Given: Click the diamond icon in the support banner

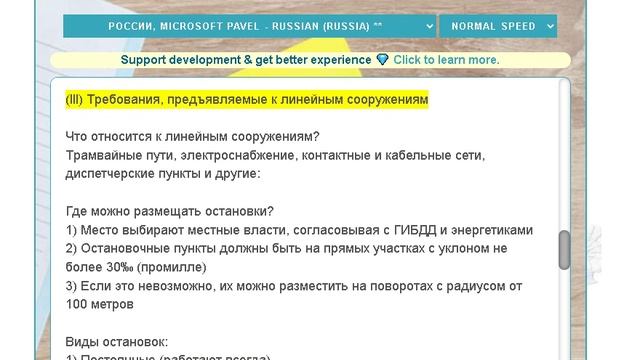Looking at the screenshot, I should click(x=382, y=60).
